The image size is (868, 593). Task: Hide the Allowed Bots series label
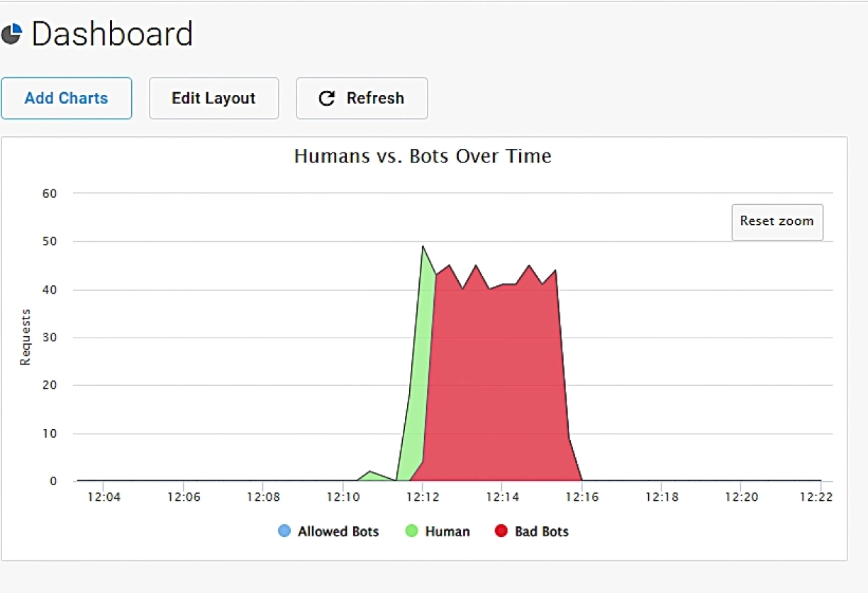(x=338, y=531)
